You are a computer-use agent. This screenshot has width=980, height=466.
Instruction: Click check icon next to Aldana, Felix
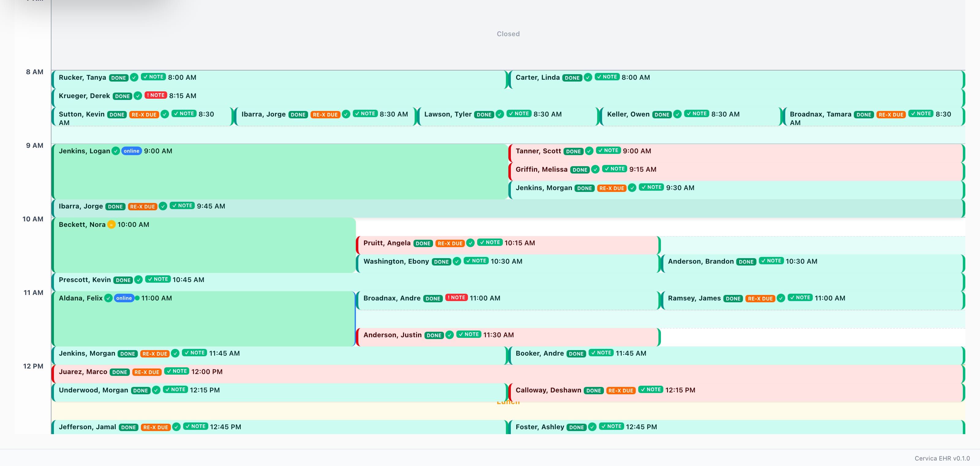pyautogui.click(x=108, y=298)
